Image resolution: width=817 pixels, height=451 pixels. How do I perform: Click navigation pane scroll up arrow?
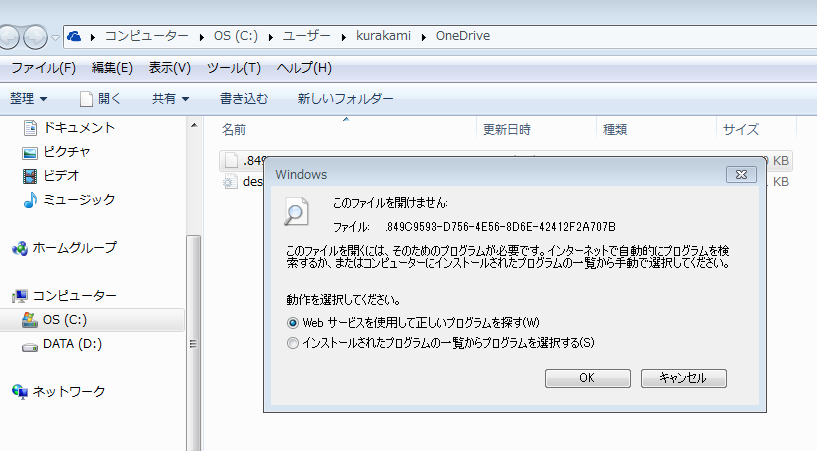tap(194, 126)
